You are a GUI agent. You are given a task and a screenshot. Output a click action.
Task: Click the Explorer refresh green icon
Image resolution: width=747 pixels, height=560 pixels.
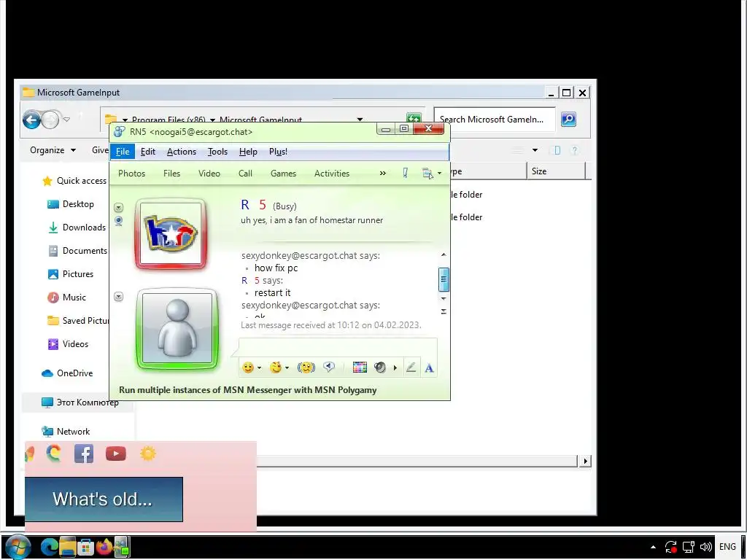(414, 118)
